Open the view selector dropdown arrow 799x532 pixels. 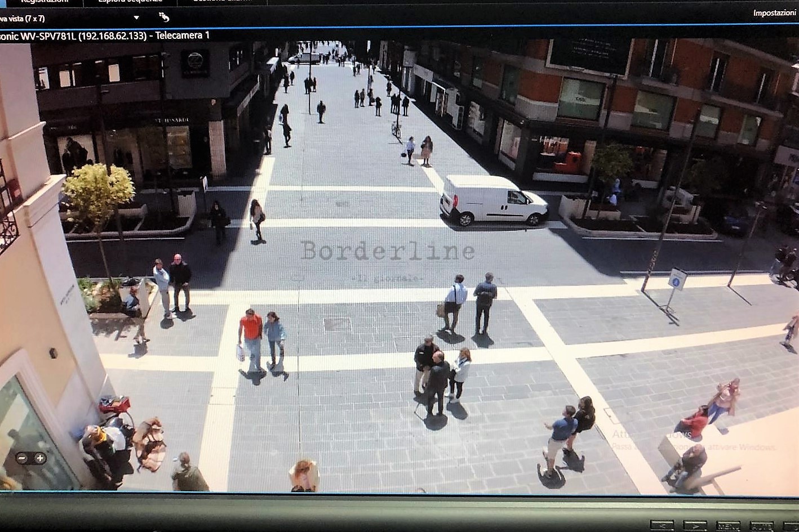coord(136,18)
